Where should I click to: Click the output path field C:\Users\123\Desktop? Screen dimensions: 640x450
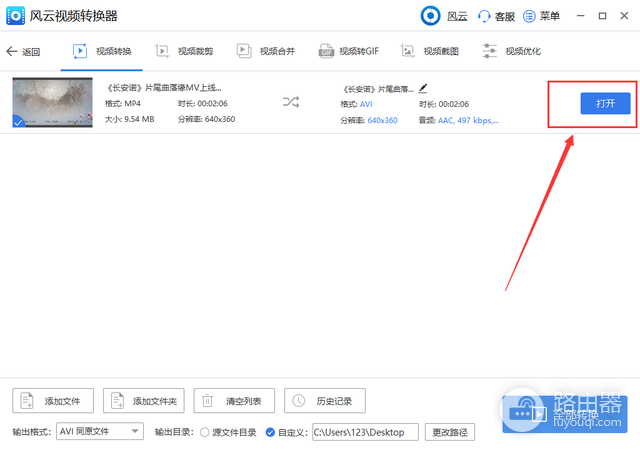[x=365, y=432]
